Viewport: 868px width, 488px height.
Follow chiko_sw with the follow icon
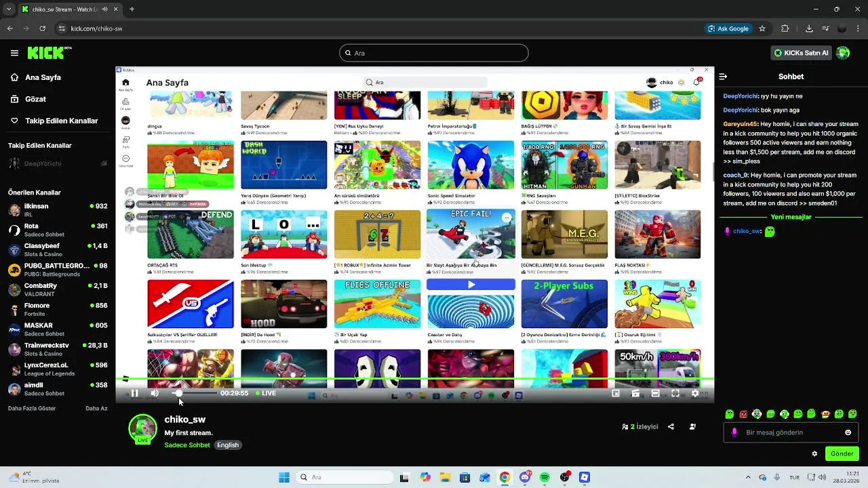coord(692,427)
